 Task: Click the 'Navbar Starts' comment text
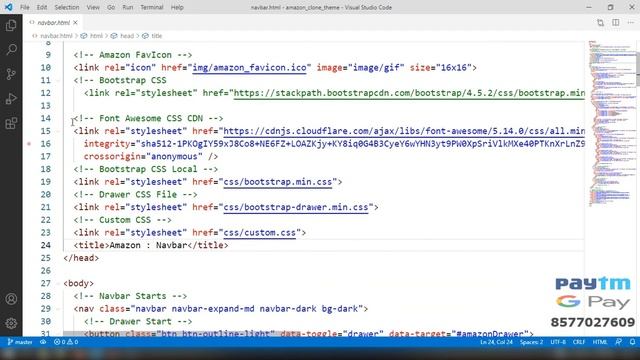130,296
